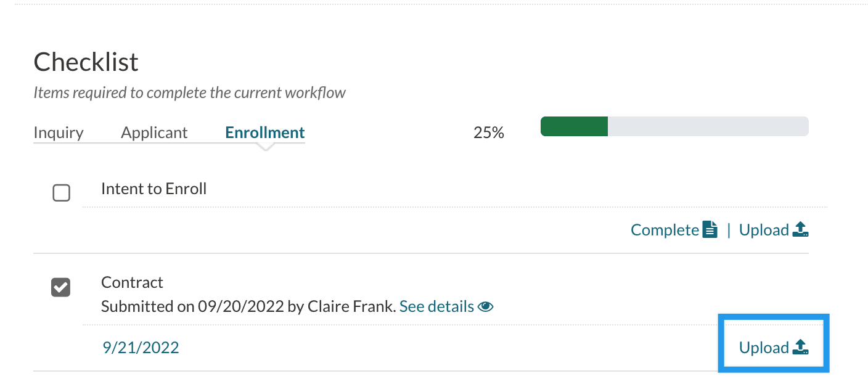Click the upload tray icon in Contract row
Screen dimensions: 868x392
point(800,348)
